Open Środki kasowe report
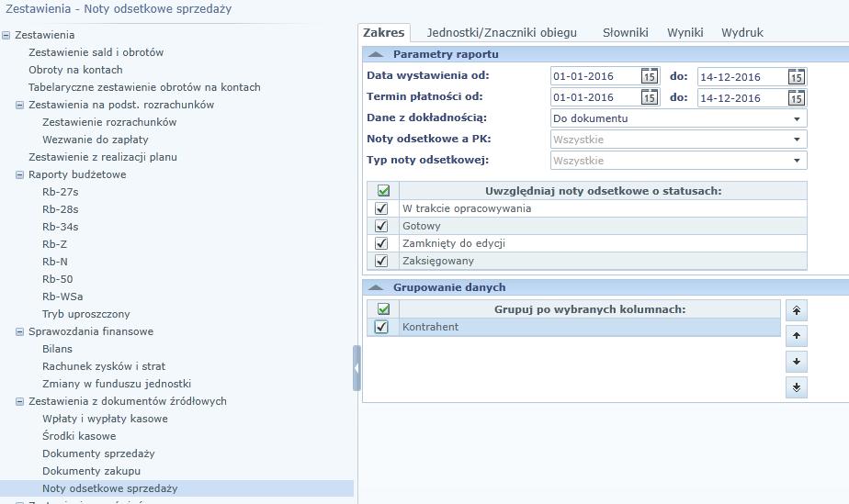This screenshot has height=504, width=849. [x=79, y=436]
